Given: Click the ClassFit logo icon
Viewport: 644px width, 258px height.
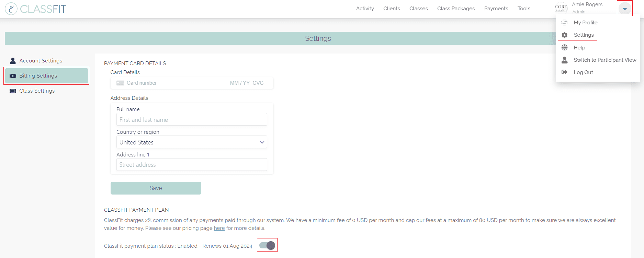Looking at the screenshot, I should tap(11, 9).
